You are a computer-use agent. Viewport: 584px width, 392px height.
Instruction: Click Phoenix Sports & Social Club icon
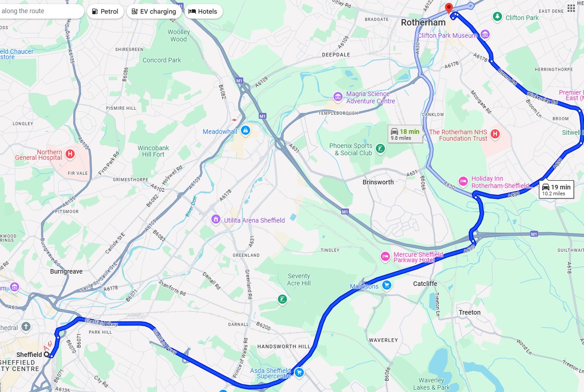[x=380, y=148]
